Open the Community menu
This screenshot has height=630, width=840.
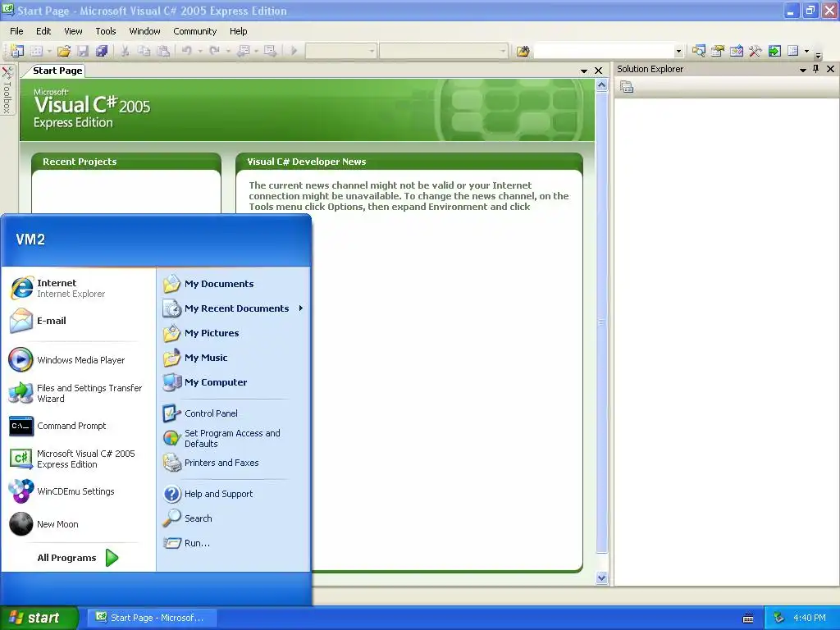(x=195, y=31)
